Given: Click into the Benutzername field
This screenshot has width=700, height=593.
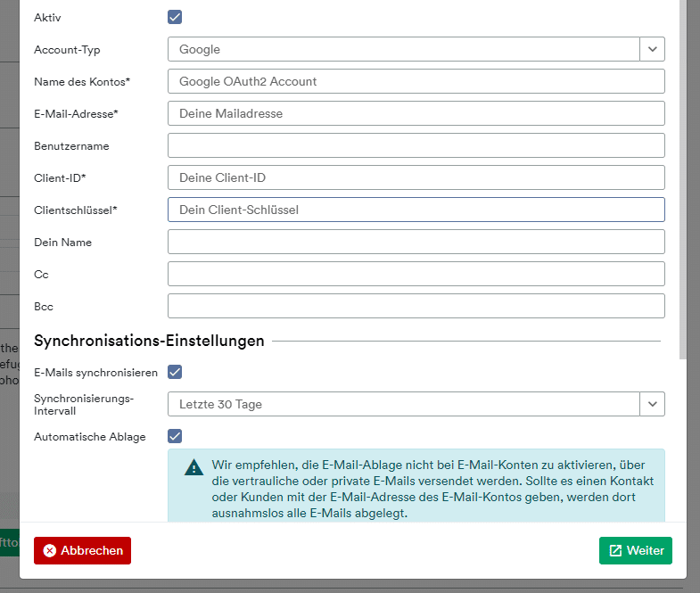Looking at the screenshot, I should pyautogui.click(x=416, y=145).
